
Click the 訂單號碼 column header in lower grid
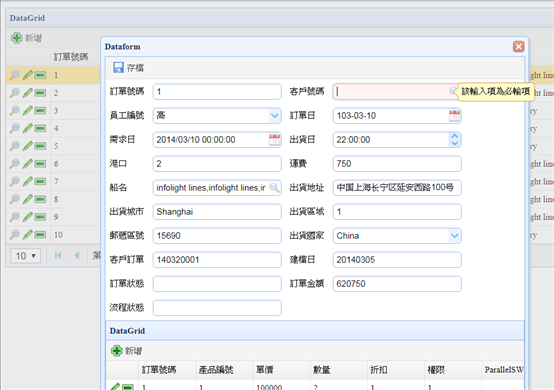click(x=159, y=370)
